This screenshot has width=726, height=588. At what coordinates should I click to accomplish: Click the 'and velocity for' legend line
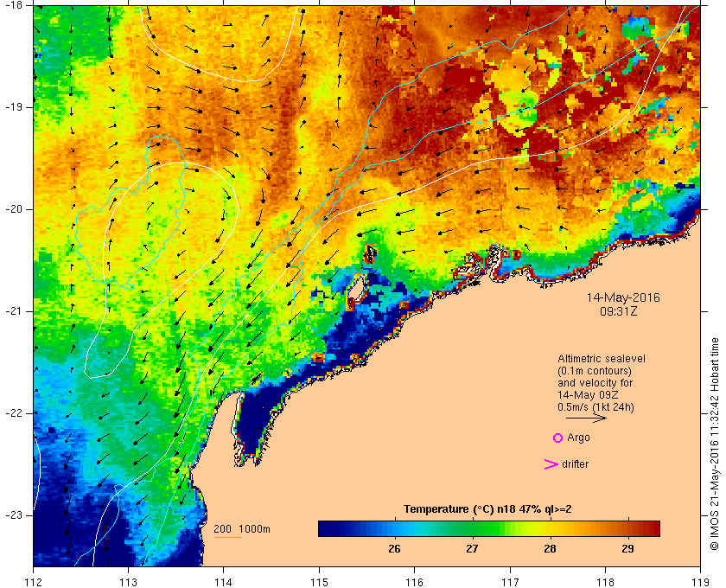[595, 383]
